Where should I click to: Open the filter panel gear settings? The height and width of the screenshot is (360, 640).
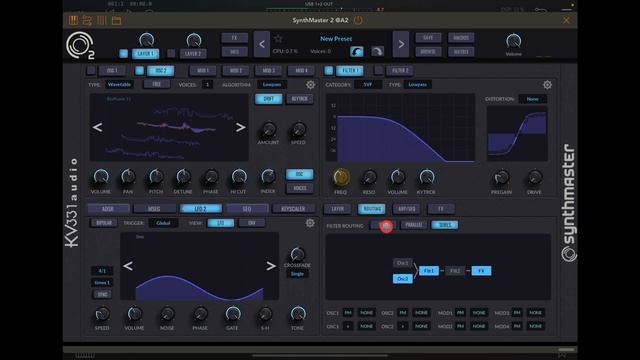click(547, 84)
